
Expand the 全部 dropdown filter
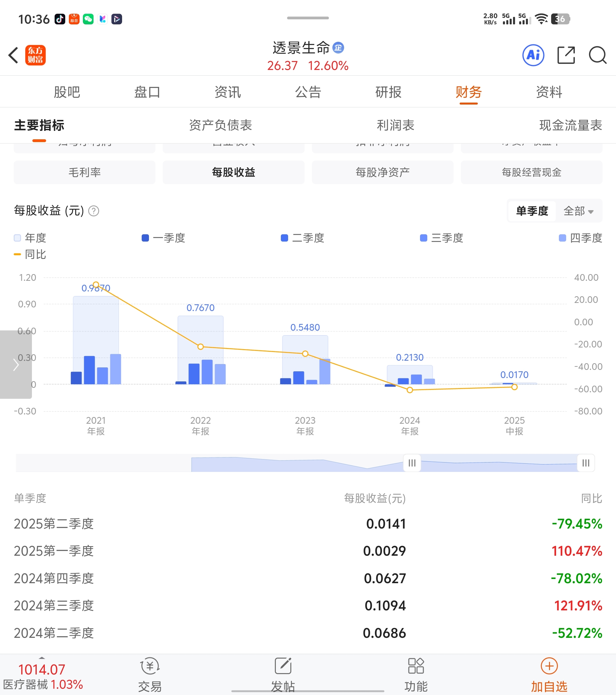pos(578,211)
